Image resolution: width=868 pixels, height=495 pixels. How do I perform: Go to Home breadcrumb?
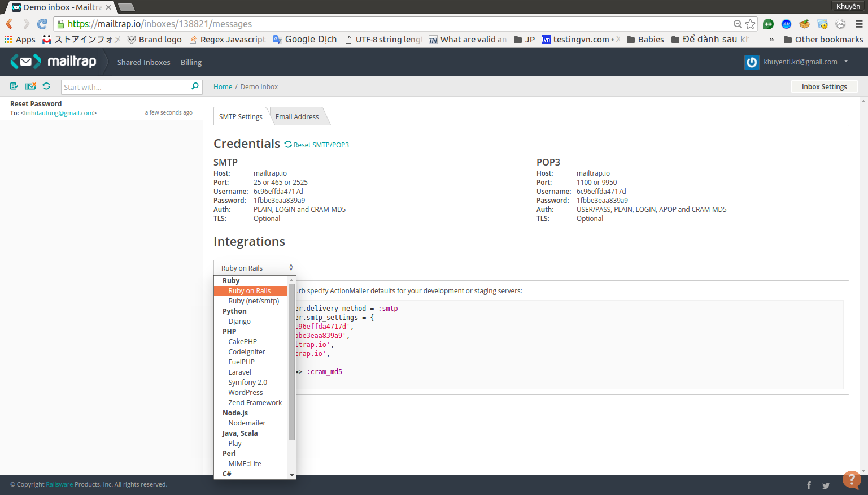pyautogui.click(x=223, y=86)
